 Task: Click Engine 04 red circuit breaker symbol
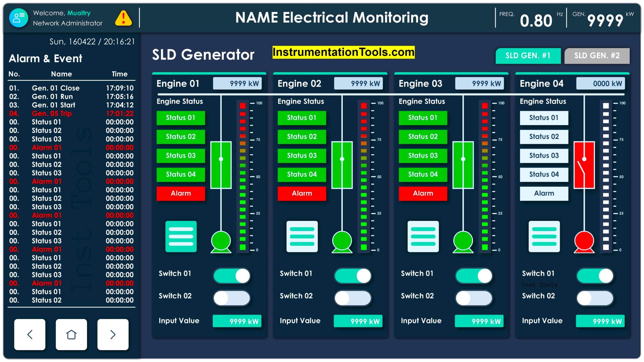tap(584, 165)
